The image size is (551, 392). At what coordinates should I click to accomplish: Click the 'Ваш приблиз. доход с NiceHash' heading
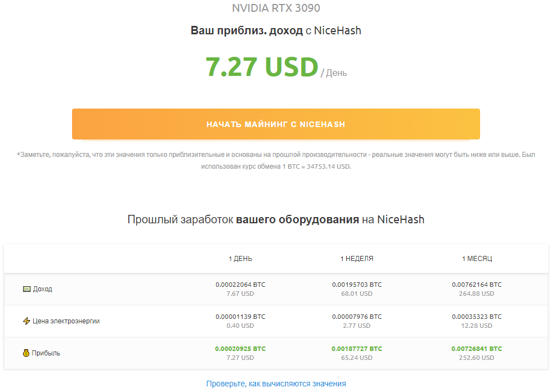(x=276, y=30)
